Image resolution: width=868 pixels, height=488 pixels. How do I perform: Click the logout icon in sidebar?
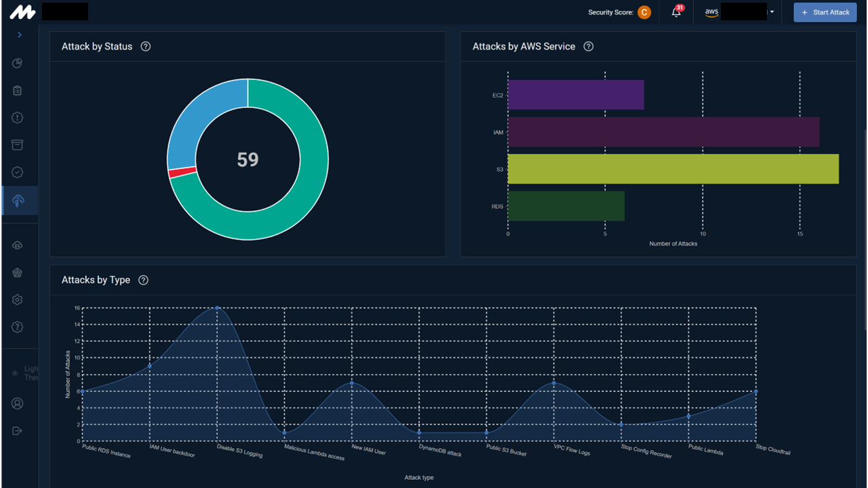coord(18,430)
